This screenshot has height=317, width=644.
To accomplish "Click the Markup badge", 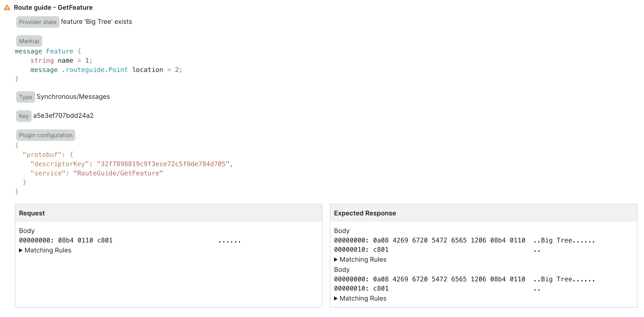I will 29,41.
